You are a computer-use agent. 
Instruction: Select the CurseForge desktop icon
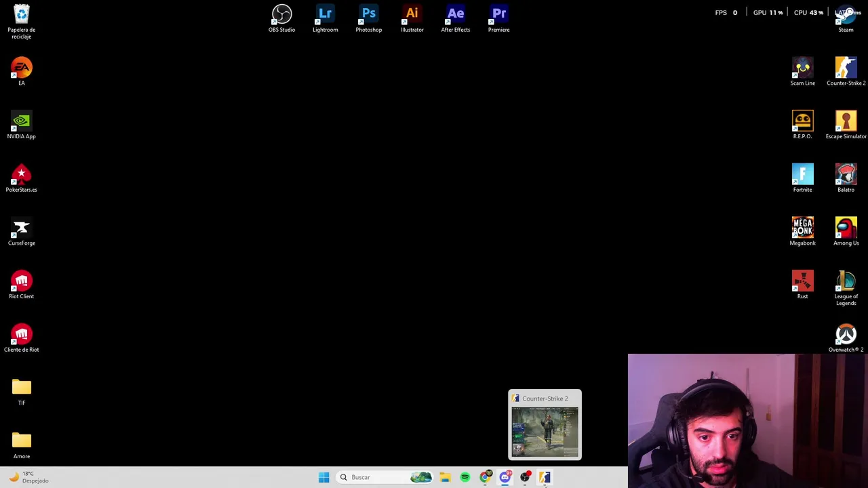(x=22, y=231)
